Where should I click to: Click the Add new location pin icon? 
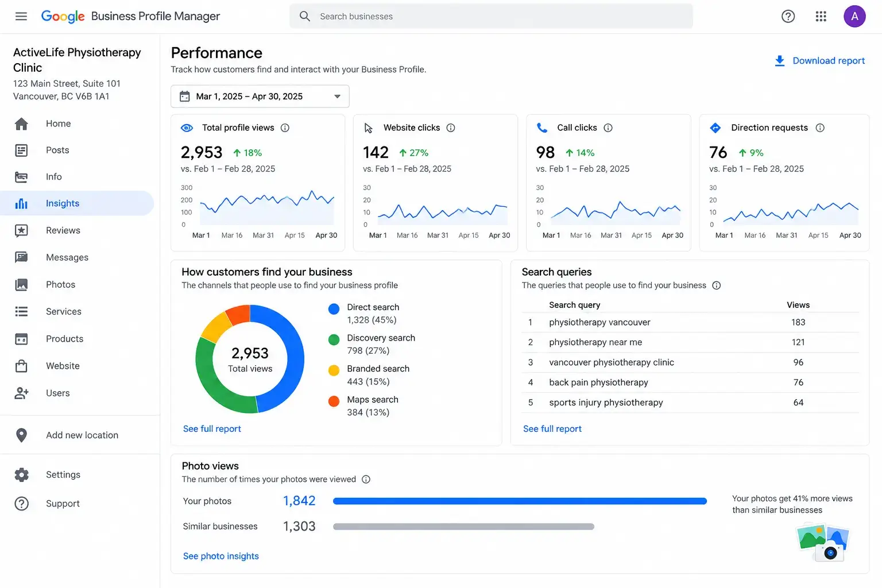[21, 435]
